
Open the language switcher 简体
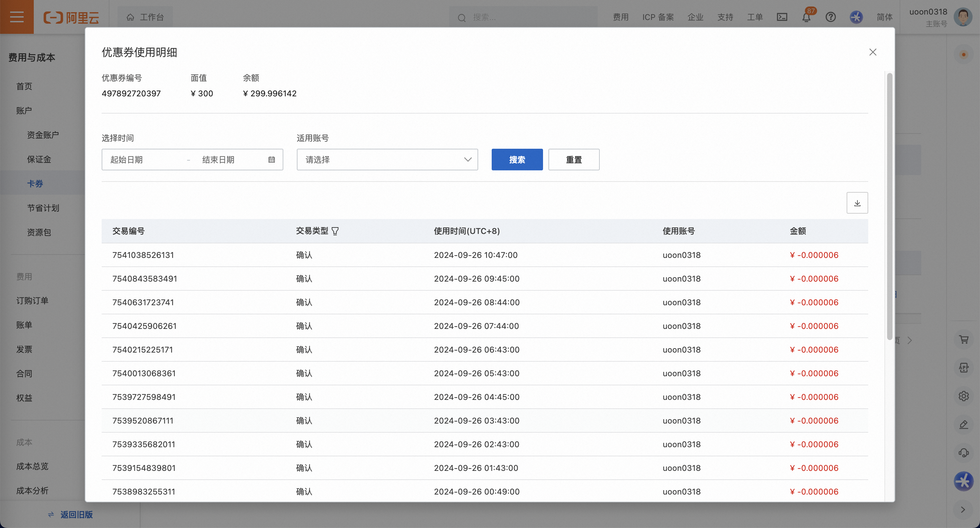coord(884,17)
